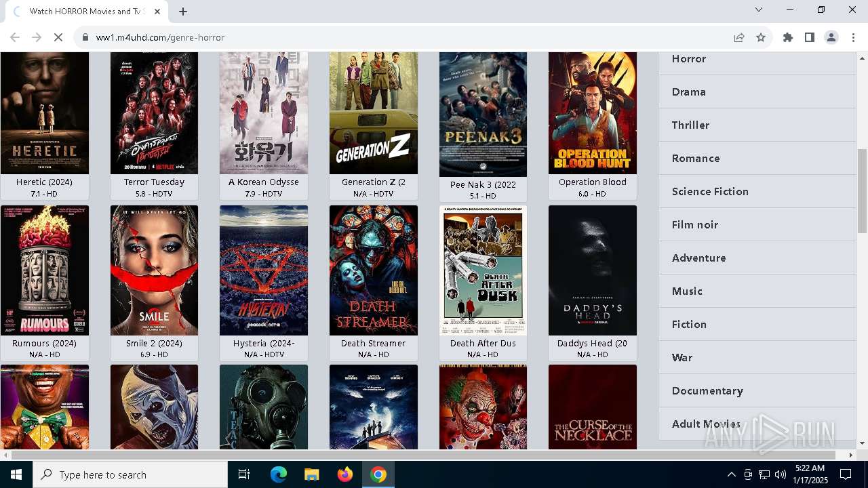Click the Death Streamer title text

[x=374, y=343]
